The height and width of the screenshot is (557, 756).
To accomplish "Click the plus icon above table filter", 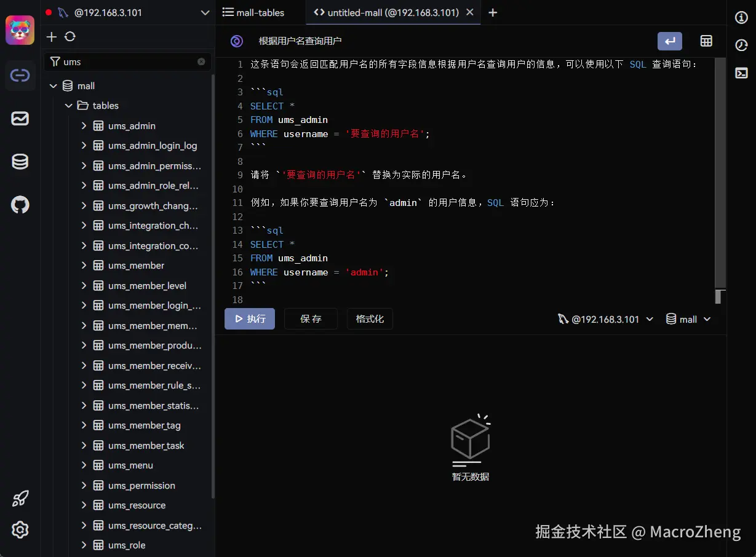I will pyautogui.click(x=52, y=37).
